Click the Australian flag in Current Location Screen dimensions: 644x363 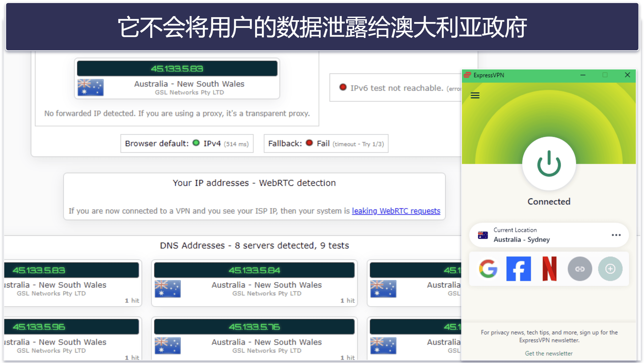483,235
